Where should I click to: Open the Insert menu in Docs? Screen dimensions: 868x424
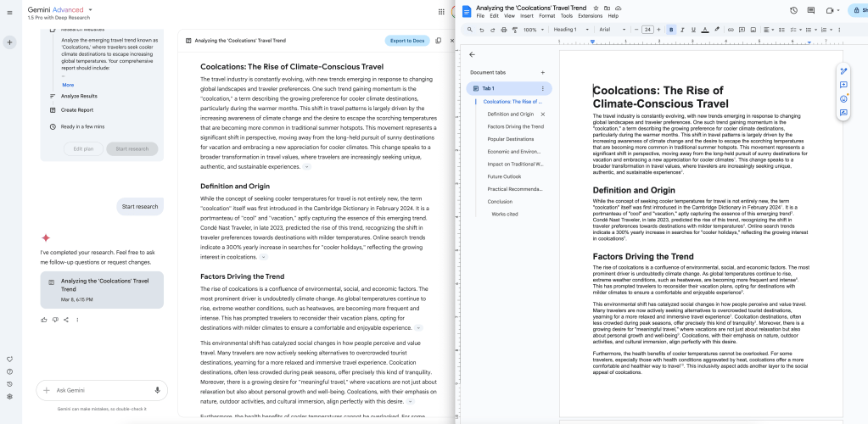526,16
